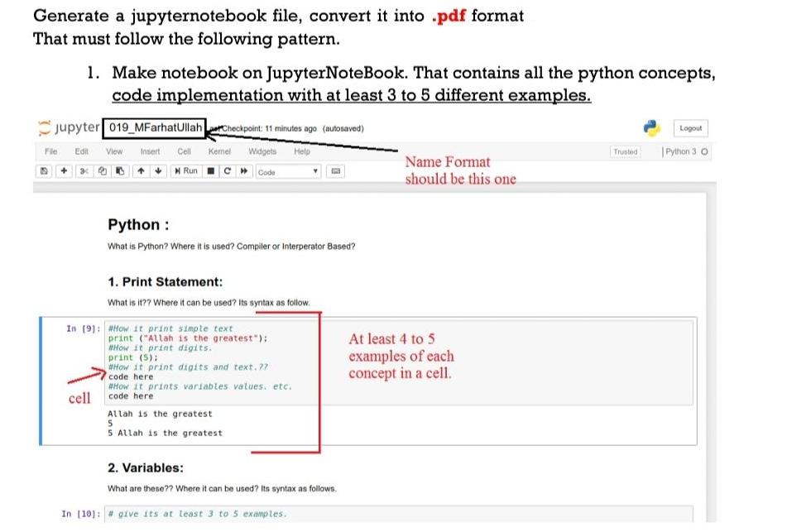Save the notebook using the save icon

45,171
